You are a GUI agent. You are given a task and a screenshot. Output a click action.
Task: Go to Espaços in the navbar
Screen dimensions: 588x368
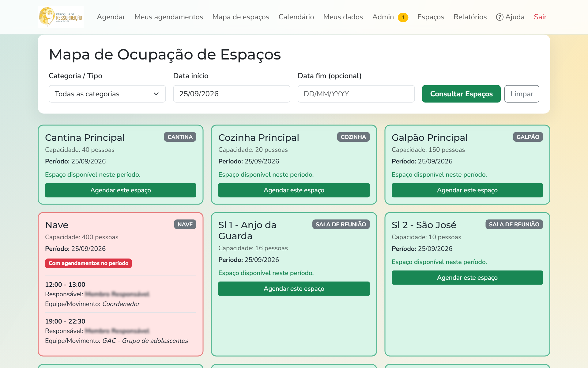coord(431,17)
